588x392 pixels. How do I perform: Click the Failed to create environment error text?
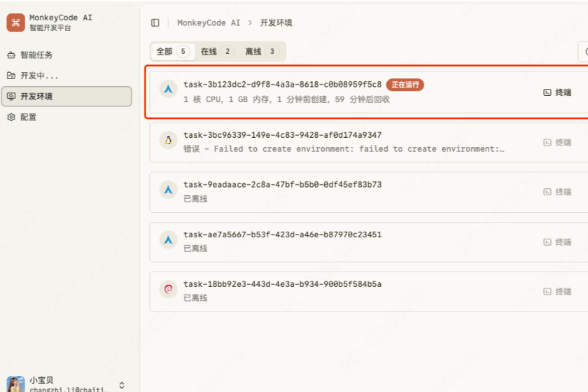pos(344,149)
